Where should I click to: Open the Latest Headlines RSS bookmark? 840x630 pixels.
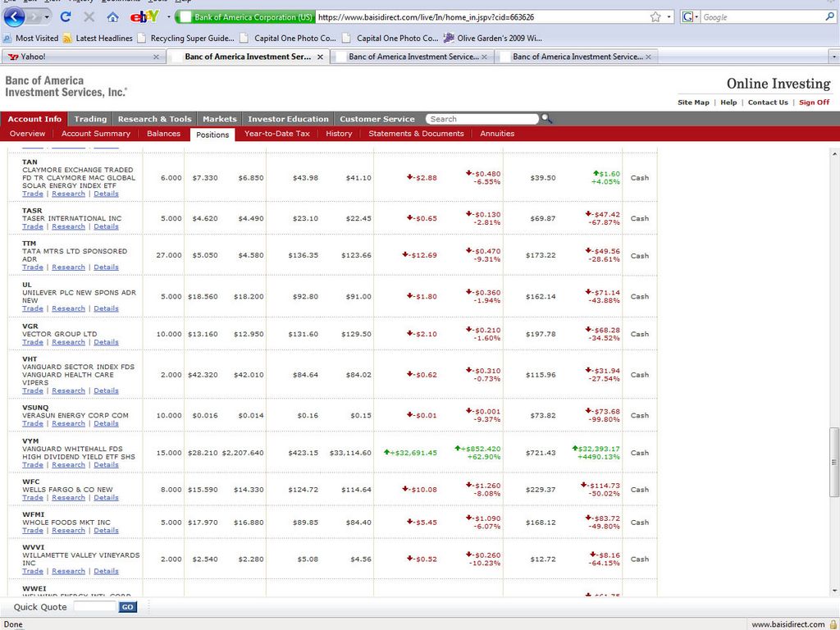tap(97, 38)
